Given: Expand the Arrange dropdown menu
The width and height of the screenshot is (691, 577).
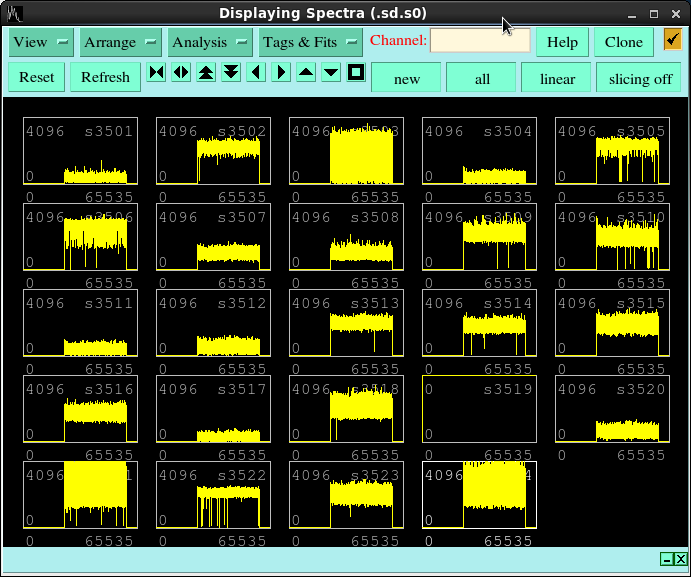Looking at the screenshot, I should (122, 42).
